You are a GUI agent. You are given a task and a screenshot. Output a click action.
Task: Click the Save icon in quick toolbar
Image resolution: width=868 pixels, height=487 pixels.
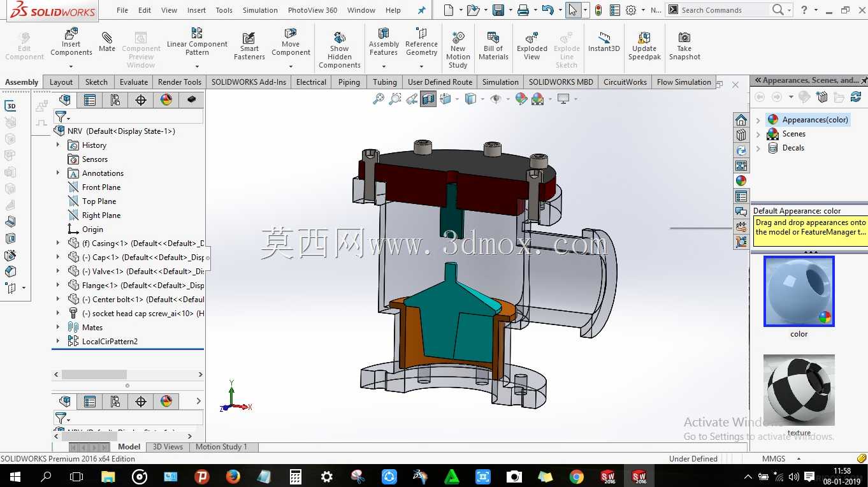(498, 10)
